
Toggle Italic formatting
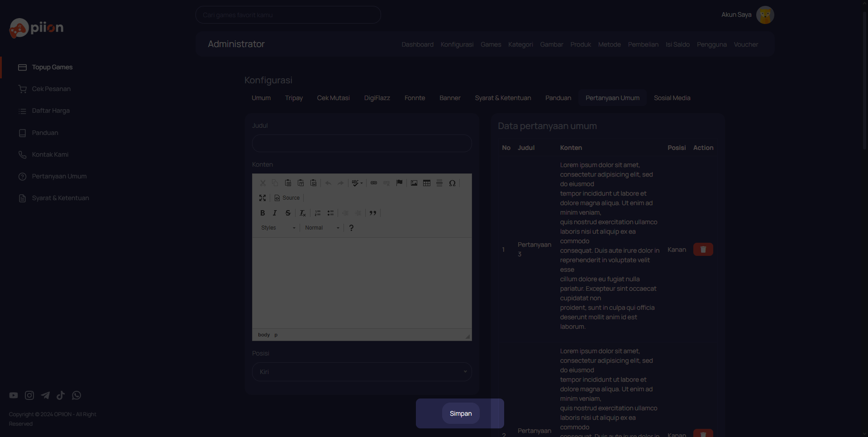click(275, 213)
